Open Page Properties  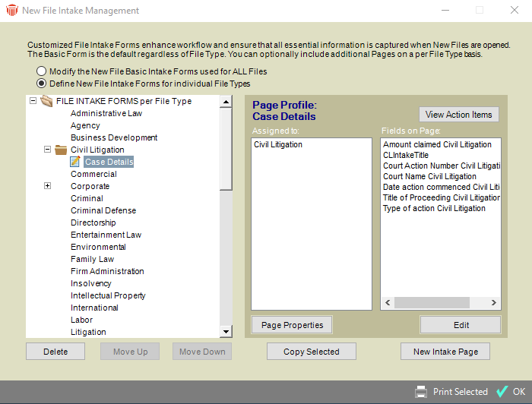tap(292, 325)
